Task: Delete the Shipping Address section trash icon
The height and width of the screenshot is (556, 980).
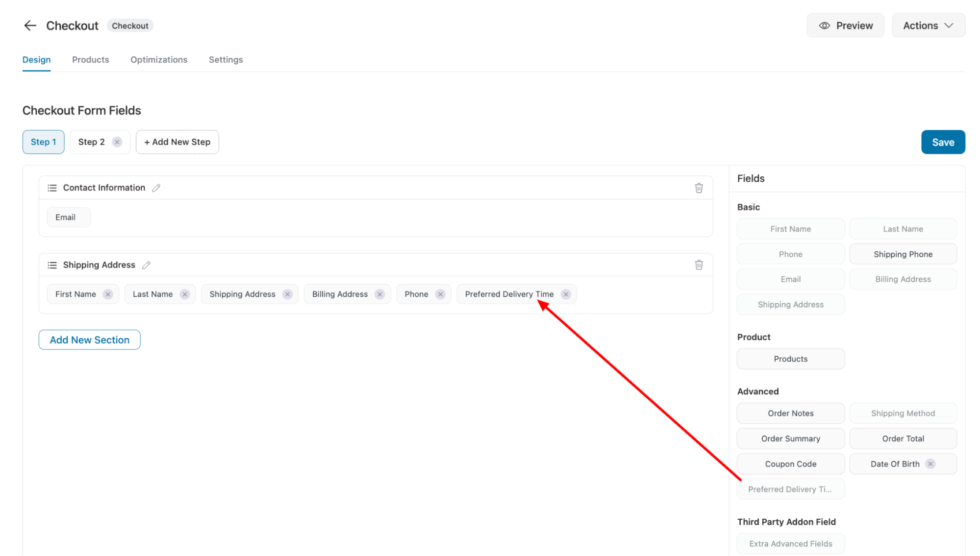Action: [x=699, y=266]
